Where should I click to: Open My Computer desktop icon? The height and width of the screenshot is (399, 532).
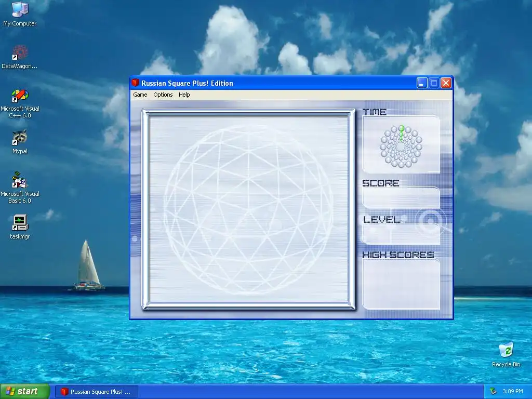tap(20, 14)
